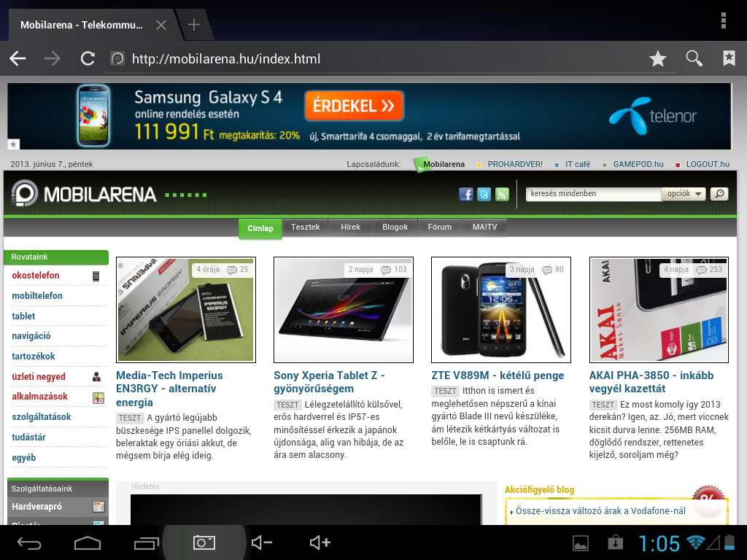Open the gallery notification icon
Viewport: 747px width, 560px height.
[x=580, y=542]
